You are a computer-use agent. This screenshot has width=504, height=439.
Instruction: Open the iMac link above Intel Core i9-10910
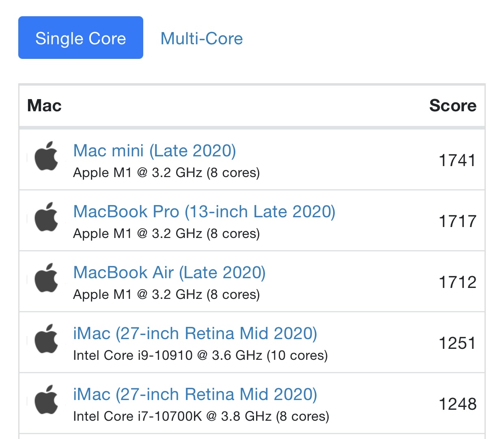(195, 333)
